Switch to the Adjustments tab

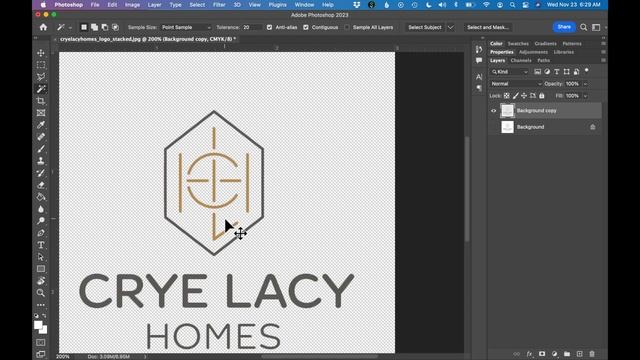pyautogui.click(x=533, y=52)
